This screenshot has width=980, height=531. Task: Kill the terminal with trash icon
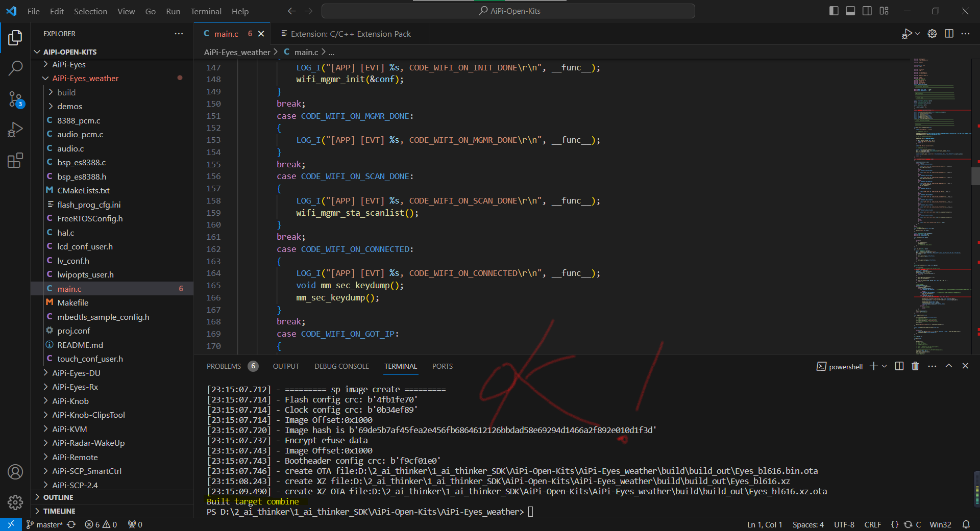point(915,366)
